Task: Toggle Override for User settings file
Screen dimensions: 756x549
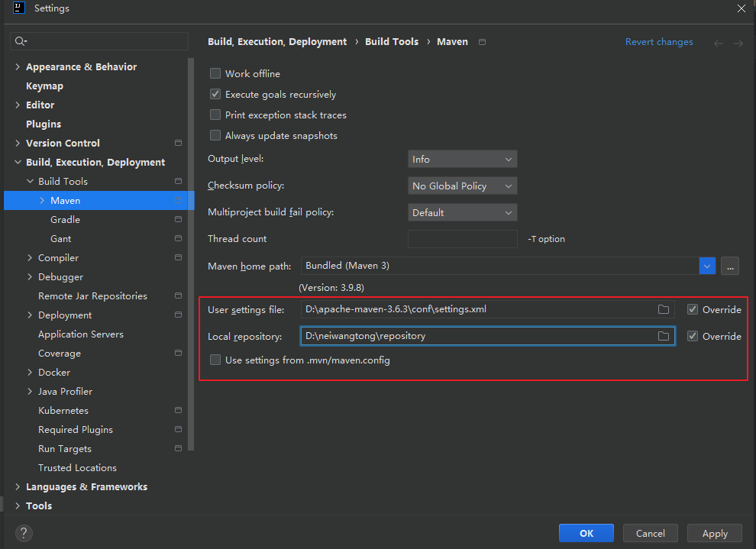Action: click(x=693, y=309)
